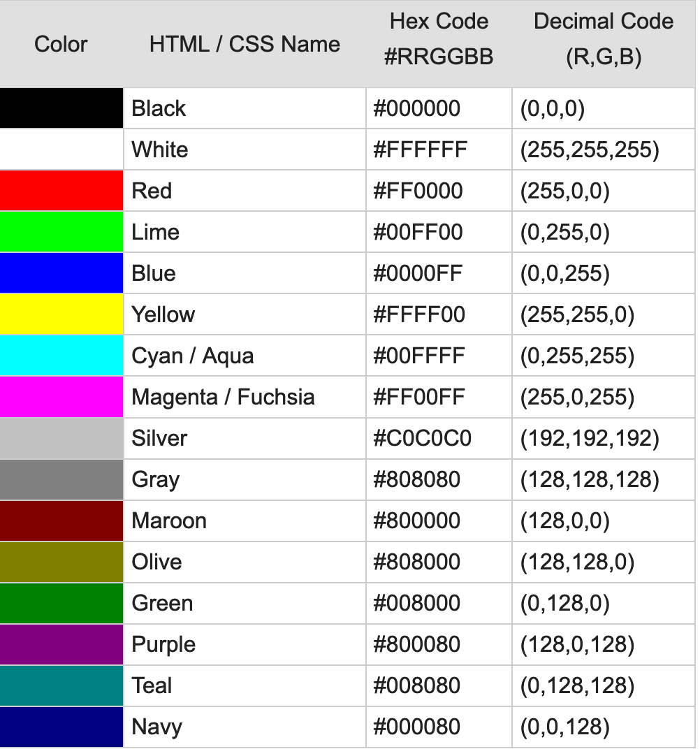Click decimal code (128,0,128)
The height and width of the screenshot is (749, 700).
[x=577, y=645]
